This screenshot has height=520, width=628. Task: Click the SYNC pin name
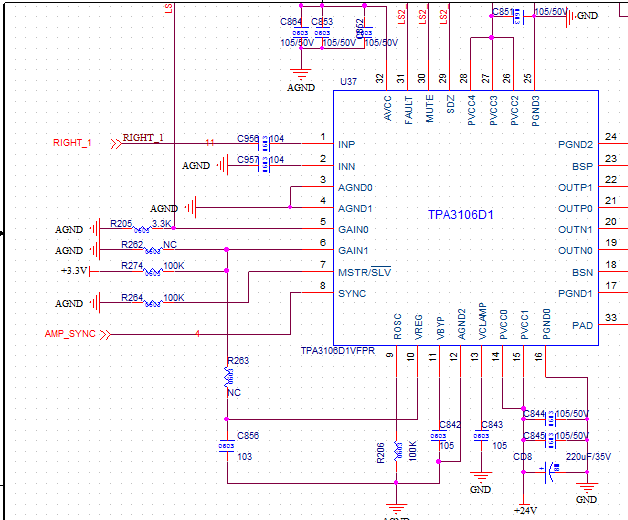point(352,293)
